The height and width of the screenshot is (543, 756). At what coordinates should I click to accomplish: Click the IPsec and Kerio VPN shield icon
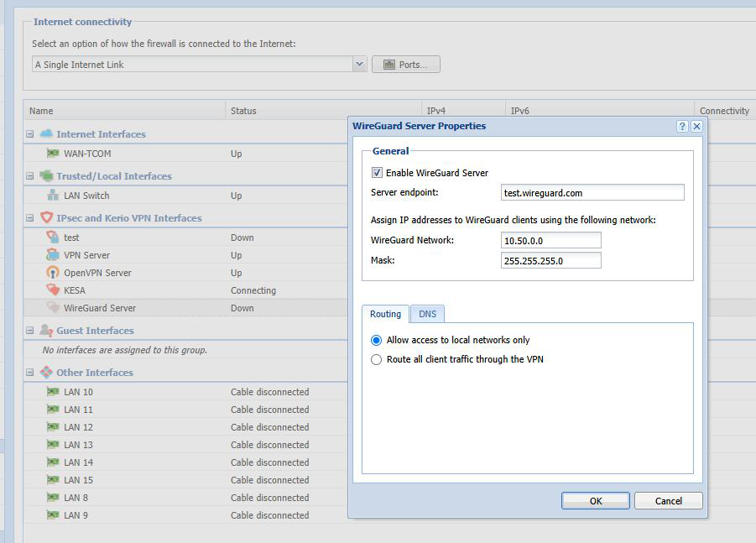46,217
